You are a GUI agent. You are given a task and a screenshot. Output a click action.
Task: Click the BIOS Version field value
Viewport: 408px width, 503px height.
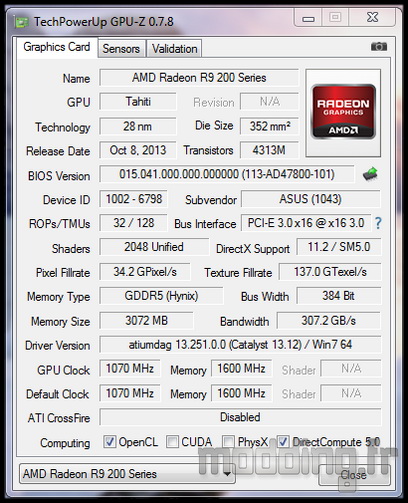[227, 174]
